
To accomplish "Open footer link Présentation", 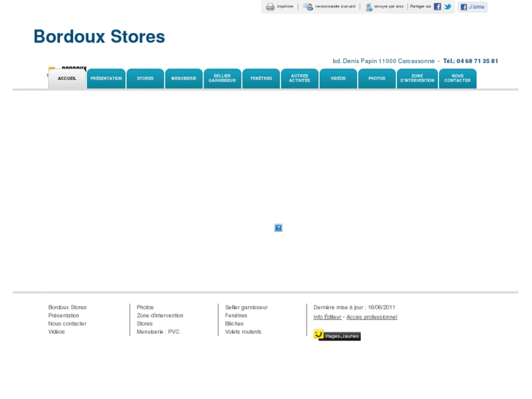I will 64,316.
